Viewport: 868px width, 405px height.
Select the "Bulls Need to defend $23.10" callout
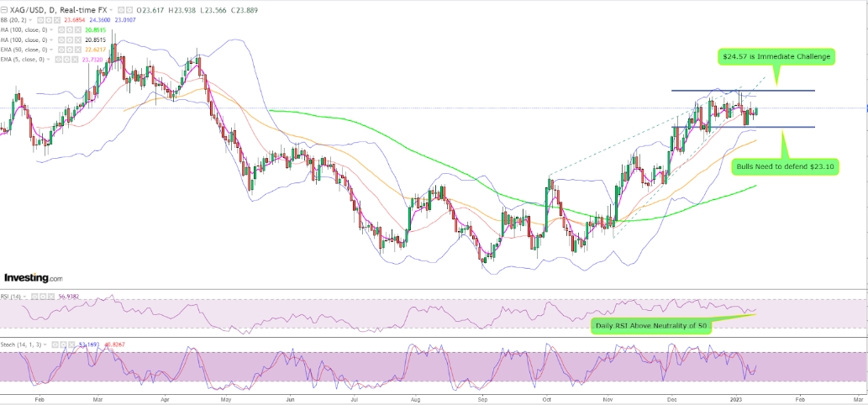[x=783, y=167]
